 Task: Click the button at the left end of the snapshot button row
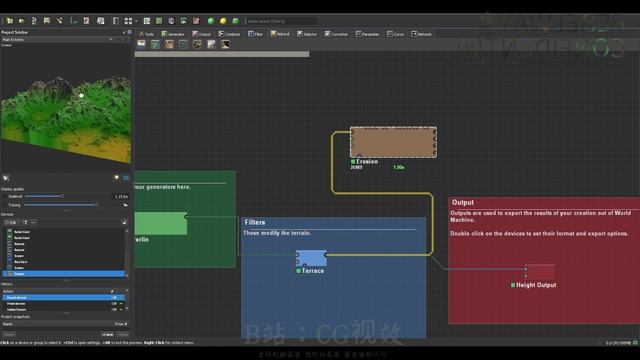[9, 334]
